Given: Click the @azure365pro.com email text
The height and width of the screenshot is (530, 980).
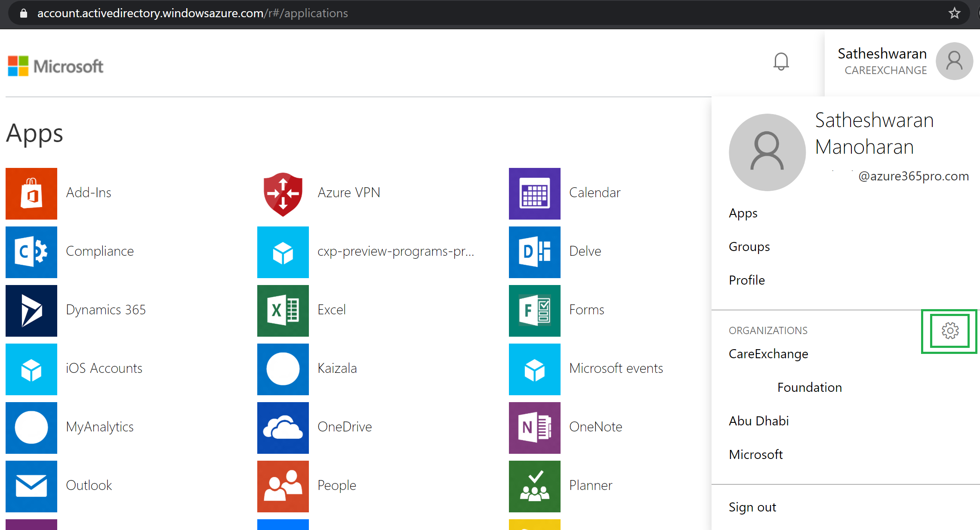Looking at the screenshot, I should 914,176.
